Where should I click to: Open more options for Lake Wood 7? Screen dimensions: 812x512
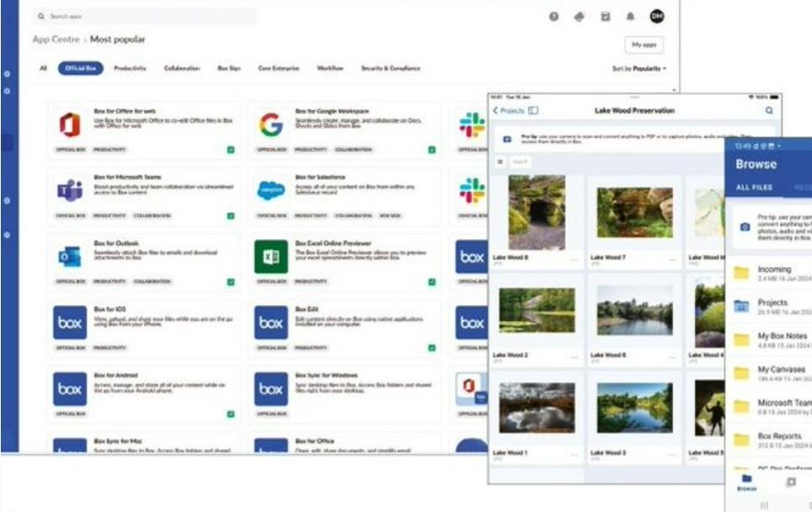(x=672, y=260)
